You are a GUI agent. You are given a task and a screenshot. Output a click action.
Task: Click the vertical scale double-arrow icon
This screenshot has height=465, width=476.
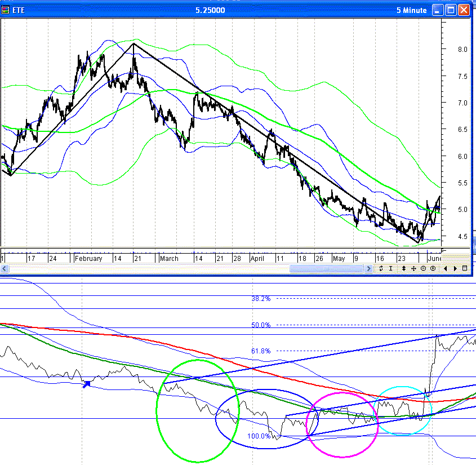click(x=404, y=268)
